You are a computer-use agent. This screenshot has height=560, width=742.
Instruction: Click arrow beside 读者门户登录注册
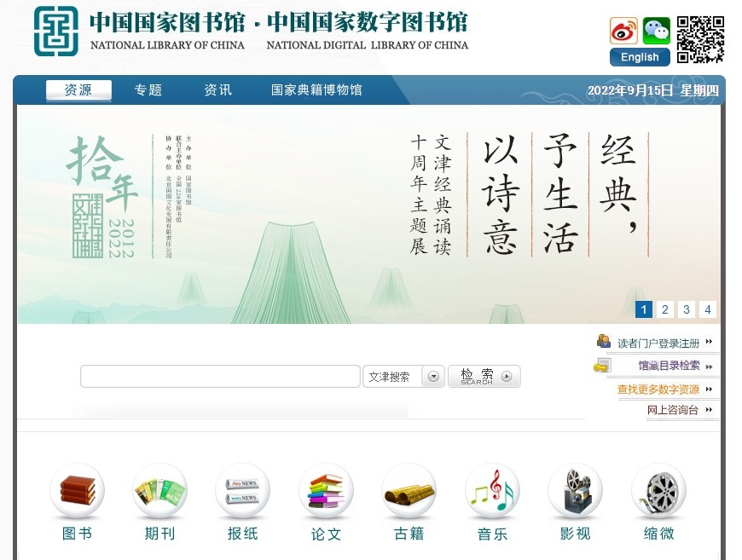[x=709, y=342]
